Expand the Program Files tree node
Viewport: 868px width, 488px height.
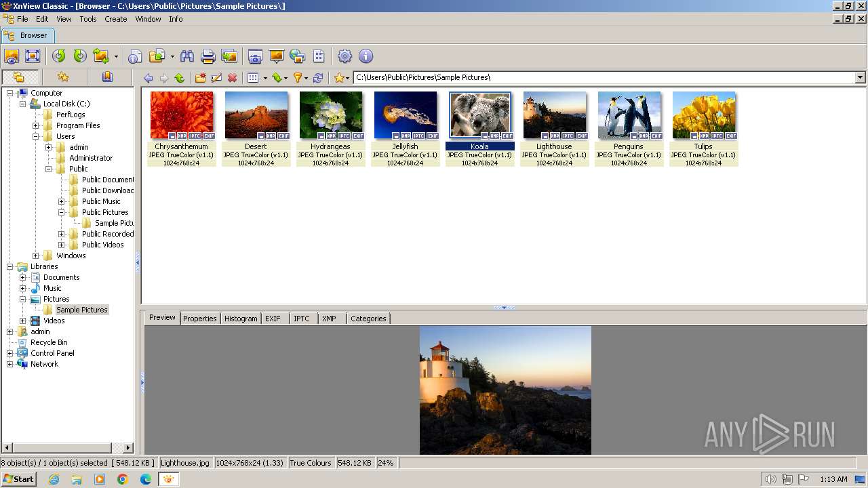click(x=36, y=125)
